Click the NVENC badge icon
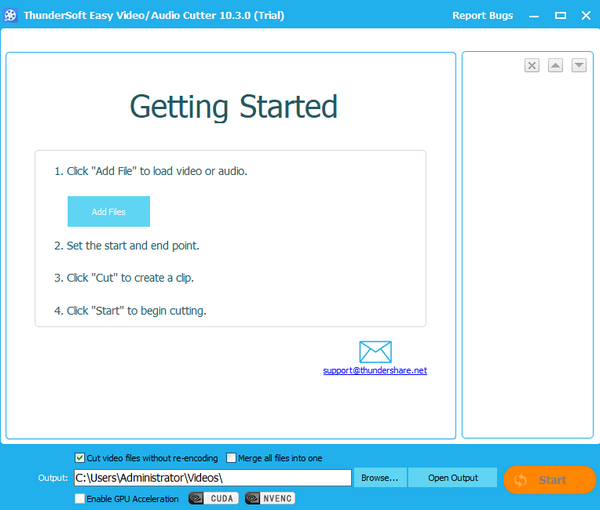 pos(269,498)
